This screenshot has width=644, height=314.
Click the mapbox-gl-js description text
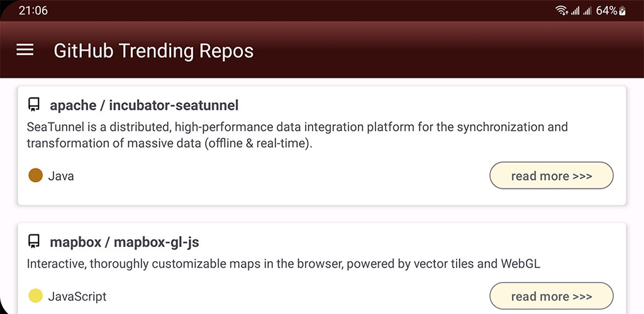(284, 264)
